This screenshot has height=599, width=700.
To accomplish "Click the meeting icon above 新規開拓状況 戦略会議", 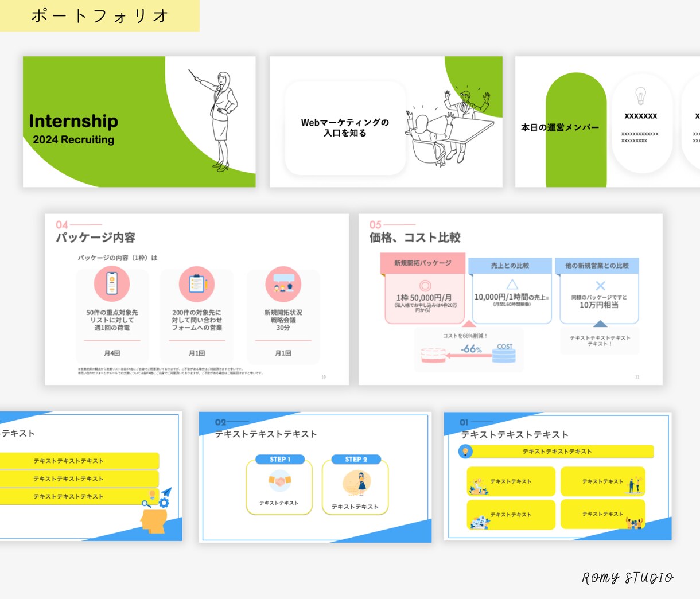I will pos(283,284).
